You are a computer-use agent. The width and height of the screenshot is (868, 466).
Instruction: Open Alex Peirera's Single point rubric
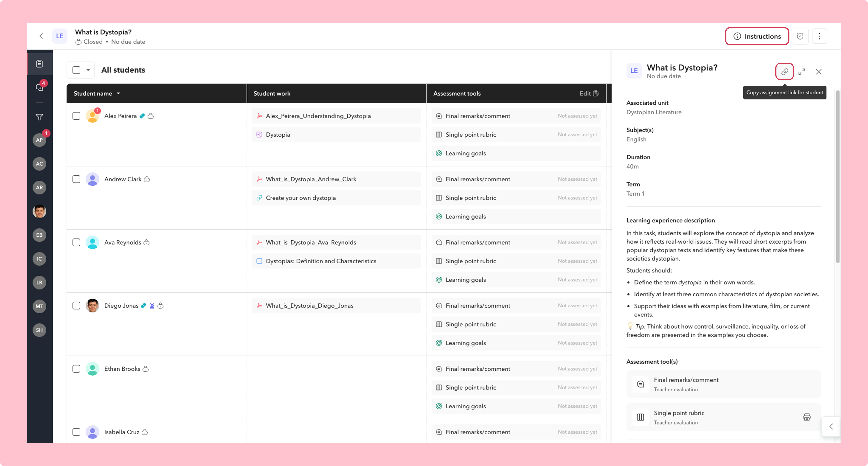[x=516, y=135]
